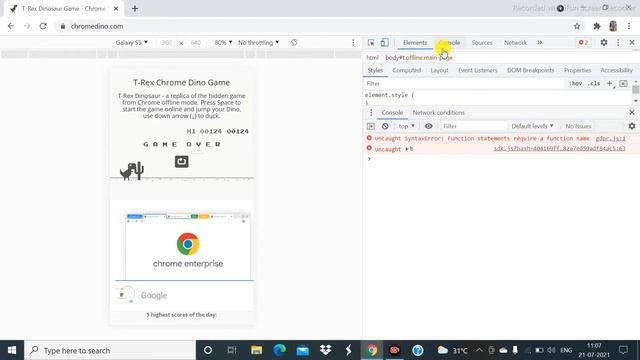Image resolution: width=640 pixels, height=360 pixels.
Task: Show more DevTools tabs chevron
Action: [x=540, y=42]
